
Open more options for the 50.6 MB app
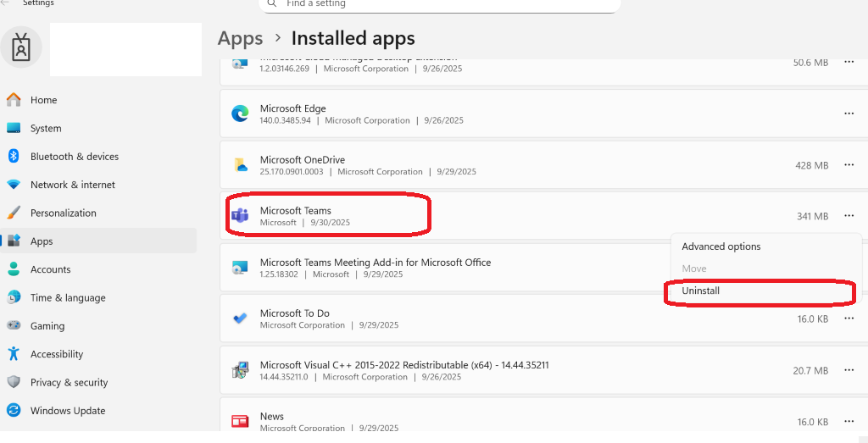click(849, 62)
